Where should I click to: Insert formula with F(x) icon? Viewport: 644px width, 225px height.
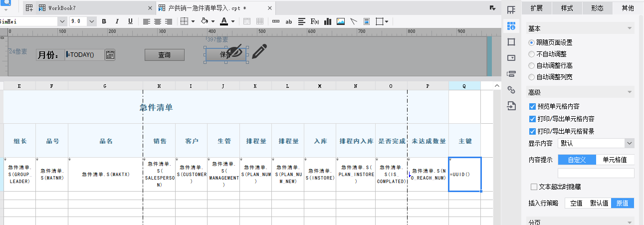315,21
